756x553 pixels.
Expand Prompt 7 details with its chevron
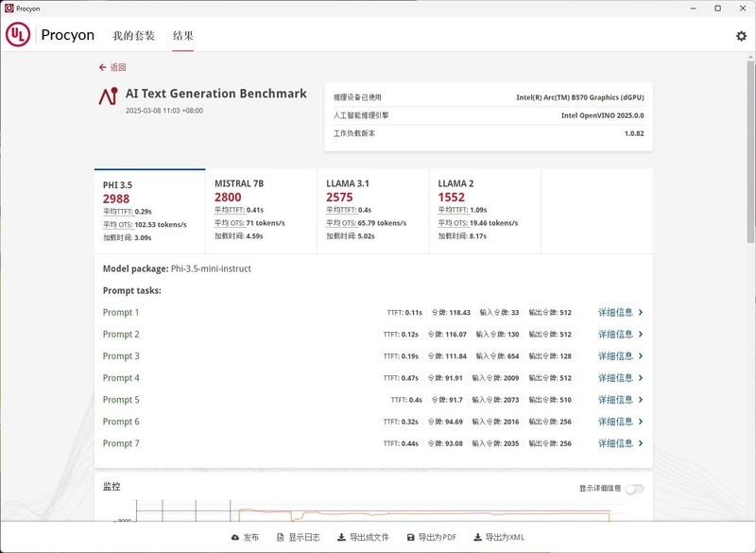click(639, 443)
